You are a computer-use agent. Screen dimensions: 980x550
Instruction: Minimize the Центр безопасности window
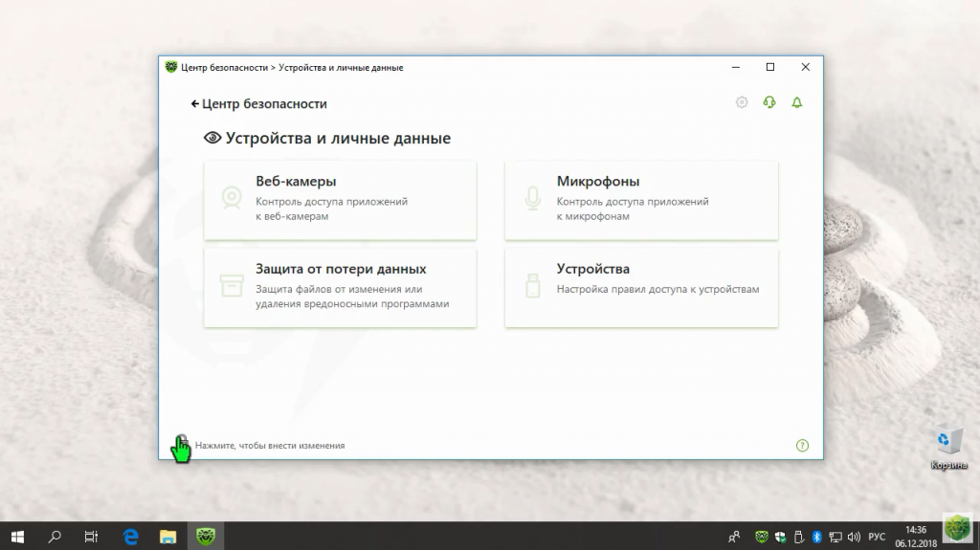click(x=736, y=67)
